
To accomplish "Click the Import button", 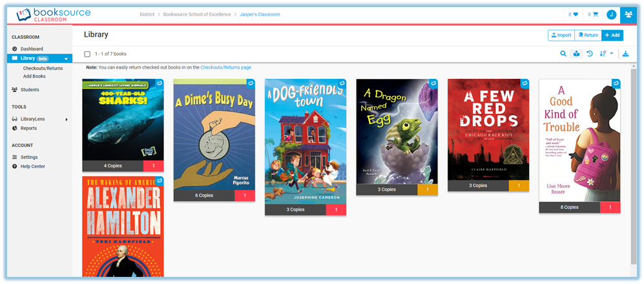I will click(561, 36).
